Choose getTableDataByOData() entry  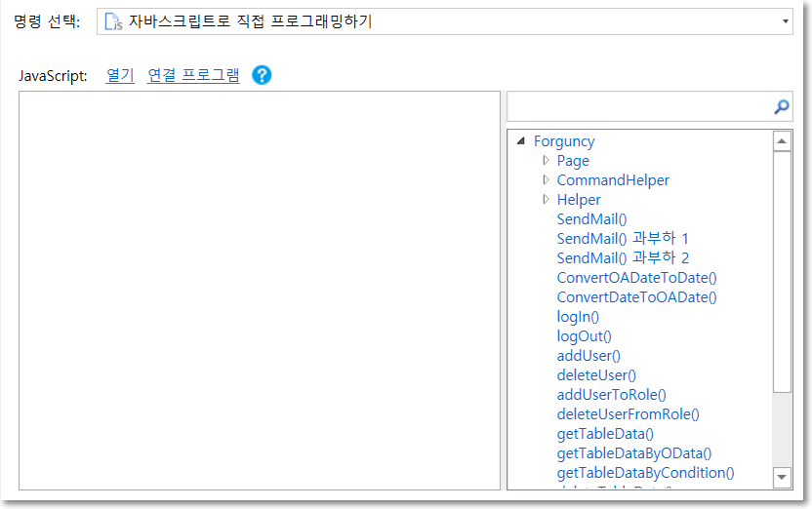pyautogui.click(x=634, y=453)
